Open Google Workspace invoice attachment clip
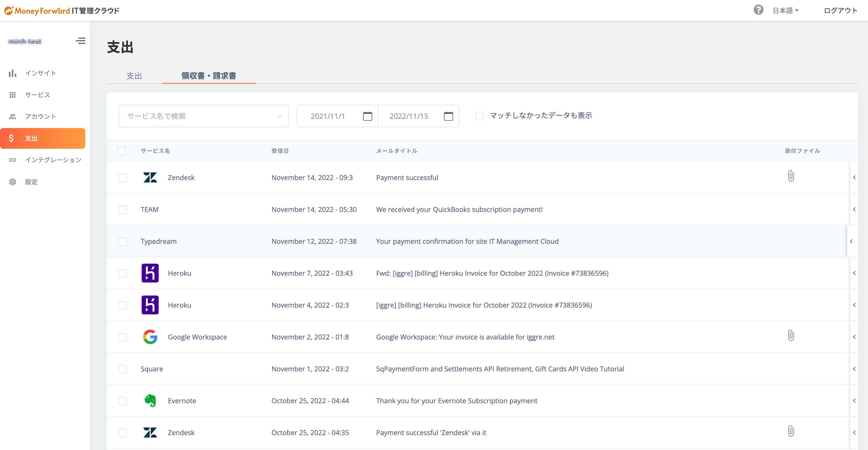This screenshot has width=868, height=450. pos(791,336)
